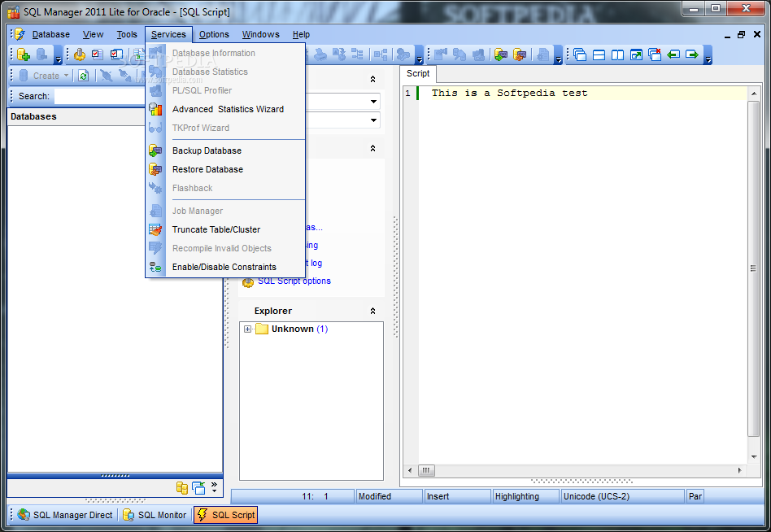Click the Advanced Statistics Wizard chart icon
Viewport: 771px width, 532px height.
(x=155, y=109)
